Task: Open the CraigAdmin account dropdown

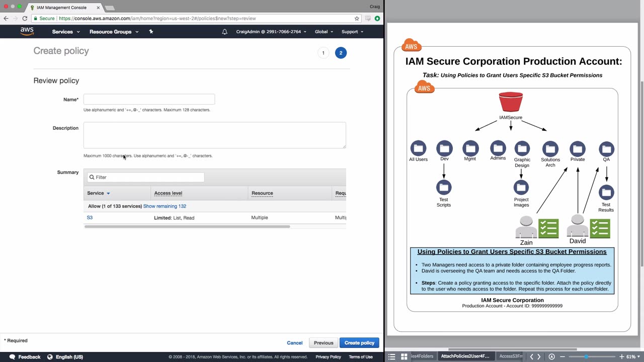Action: click(272, 32)
